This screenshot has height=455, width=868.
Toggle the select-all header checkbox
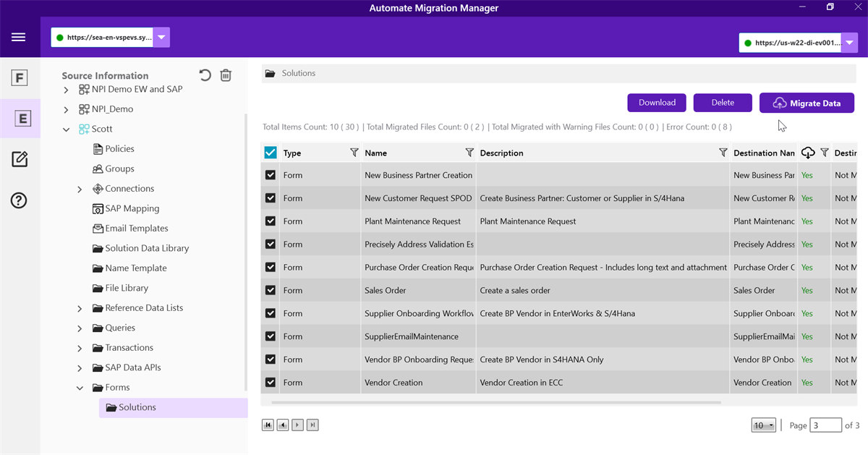pyautogui.click(x=271, y=153)
